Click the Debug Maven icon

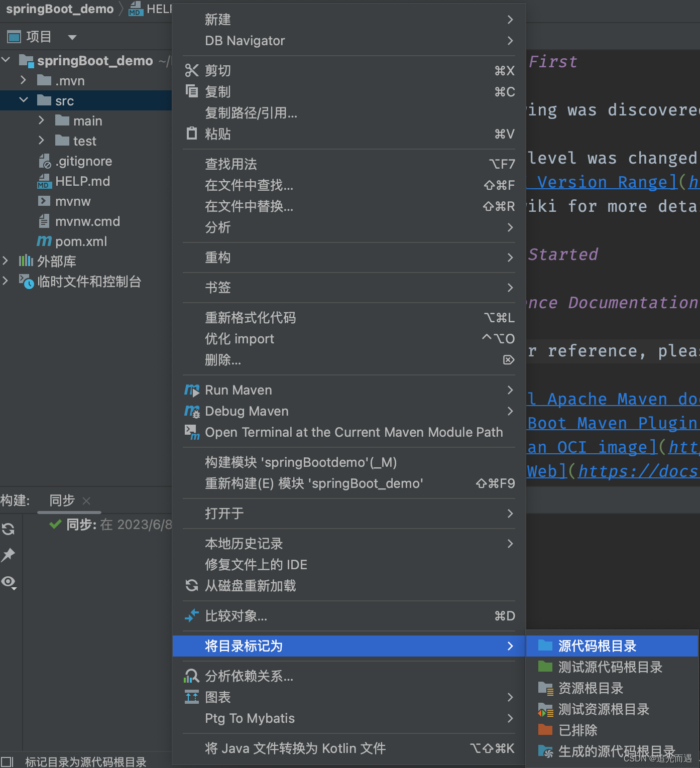point(192,411)
